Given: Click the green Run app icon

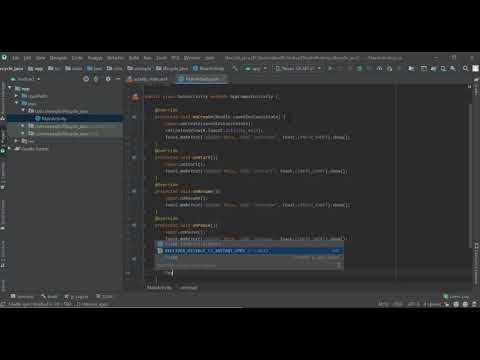Looking at the screenshot, I should click(330, 68).
